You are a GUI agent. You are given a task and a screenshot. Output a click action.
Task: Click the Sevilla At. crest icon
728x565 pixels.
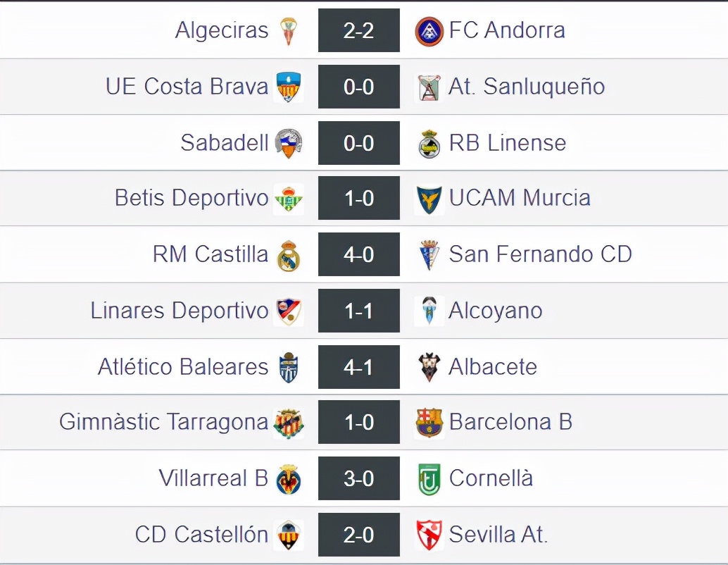click(x=429, y=535)
